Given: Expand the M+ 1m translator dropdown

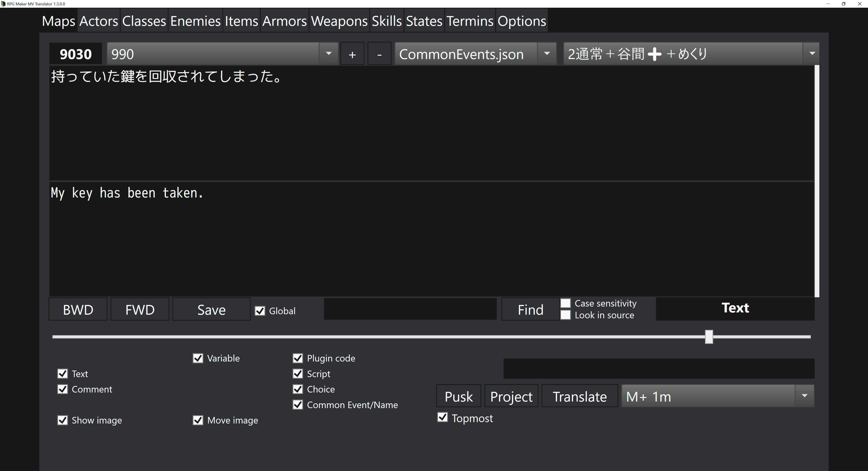Looking at the screenshot, I should click(804, 396).
